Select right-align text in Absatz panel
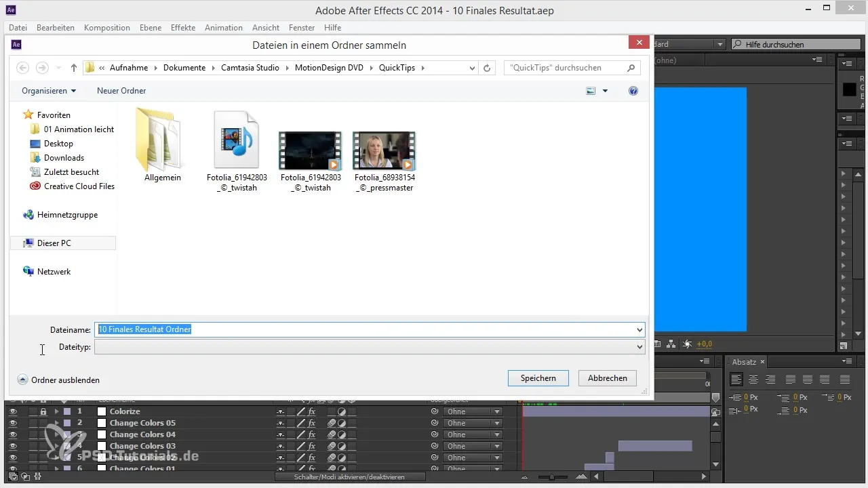This screenshot has height=488, width=868. coord(769,379)
